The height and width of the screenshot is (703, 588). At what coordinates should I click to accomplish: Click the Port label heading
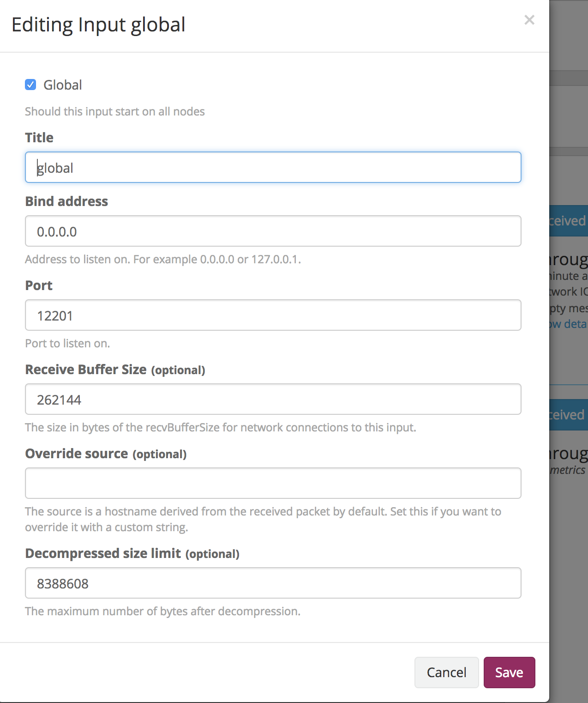tap(39, 285)
